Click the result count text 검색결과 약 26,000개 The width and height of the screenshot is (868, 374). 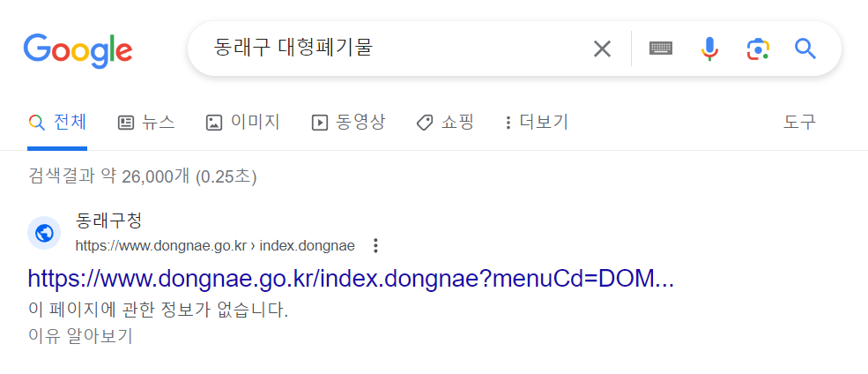click(142, 177)
